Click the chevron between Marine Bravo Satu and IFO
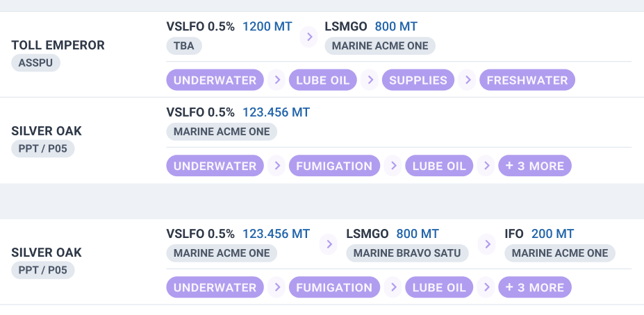The height and width of the screenshot is (315, 644). pyautogui.click(x=487, y=244)
